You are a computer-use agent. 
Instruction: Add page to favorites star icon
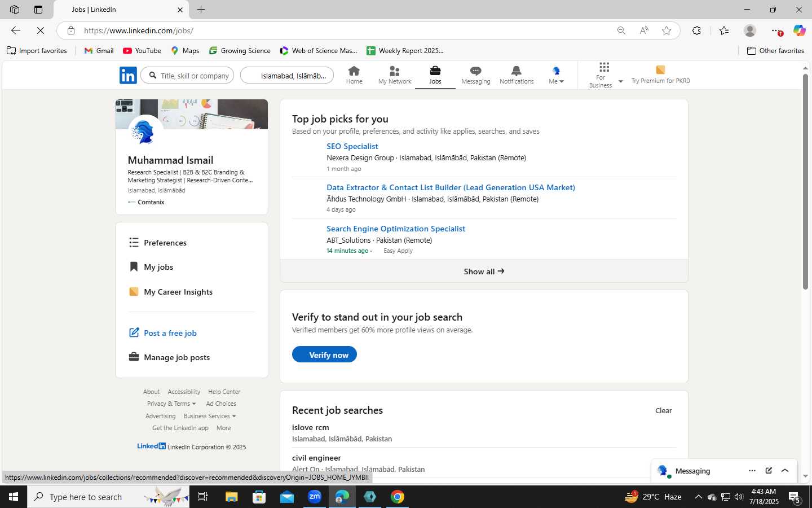pyautogui.click(x=667, y=30)
